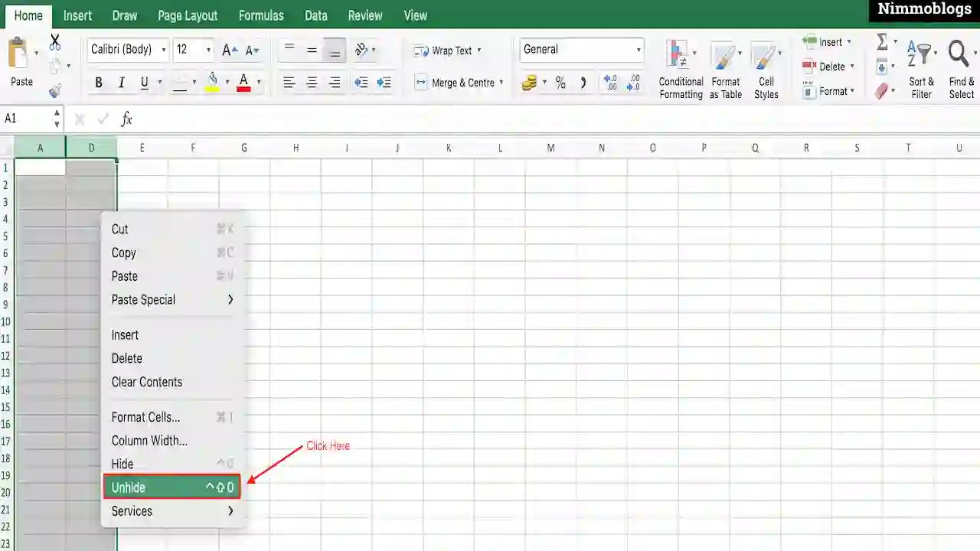980x551 pixels.
Task: Open the fill color swatch
Action: pos(213,82)
